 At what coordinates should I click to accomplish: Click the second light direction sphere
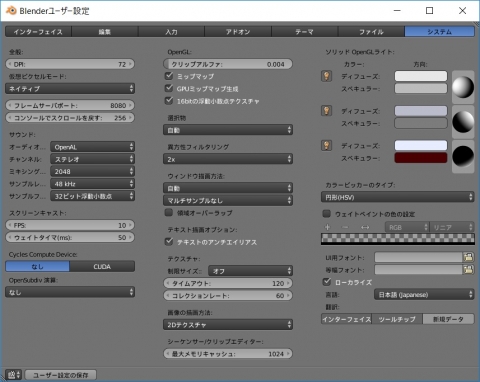[x=463, y=122]
